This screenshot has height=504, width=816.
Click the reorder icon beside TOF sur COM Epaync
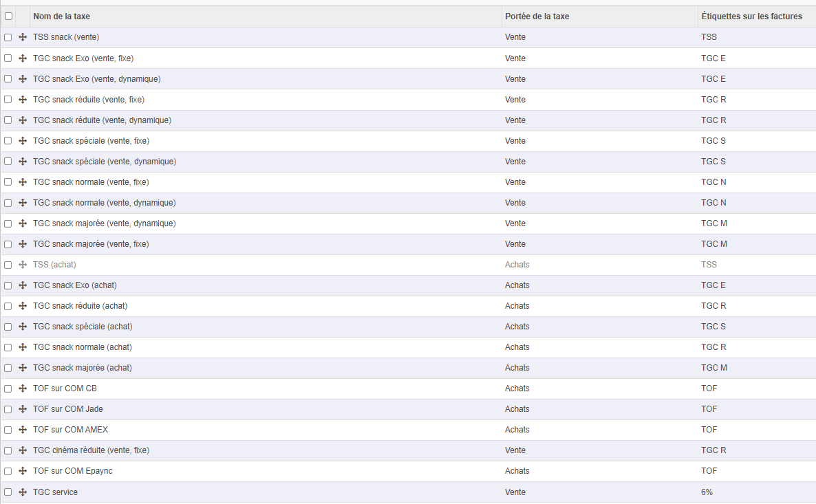pos(23,471)
